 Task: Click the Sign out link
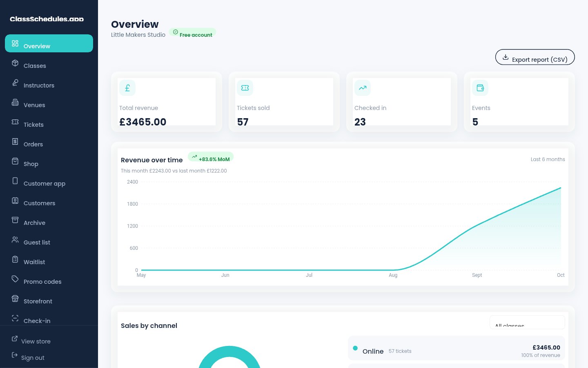(49, 355)
